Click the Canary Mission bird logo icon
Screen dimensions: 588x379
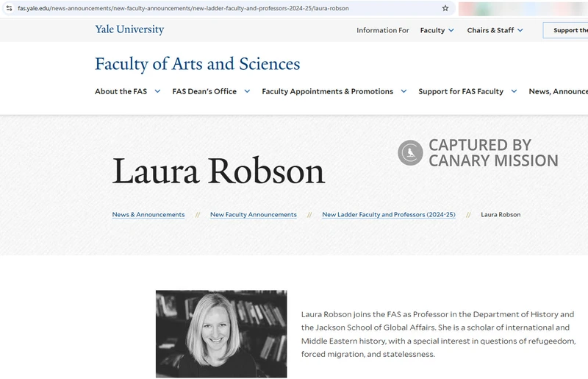click(410, 153)
